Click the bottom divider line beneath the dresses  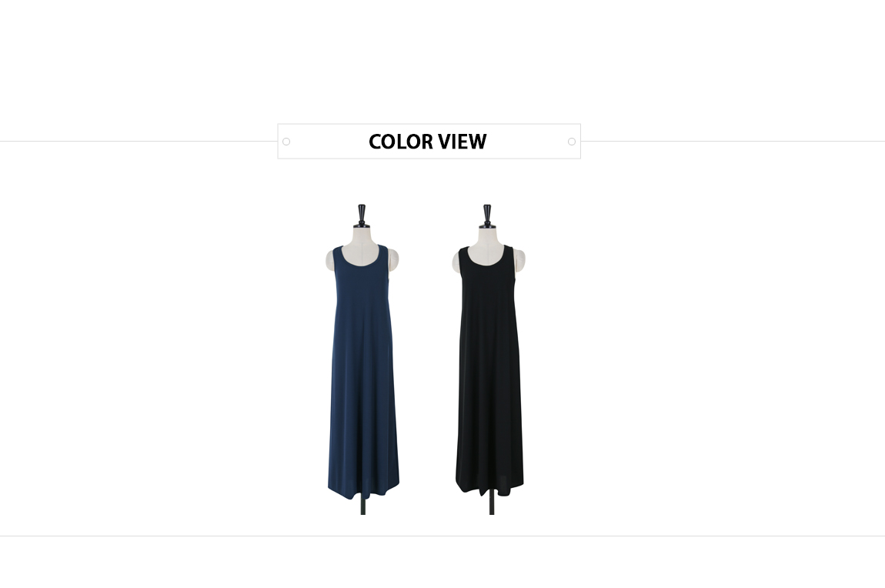[442, 536]
